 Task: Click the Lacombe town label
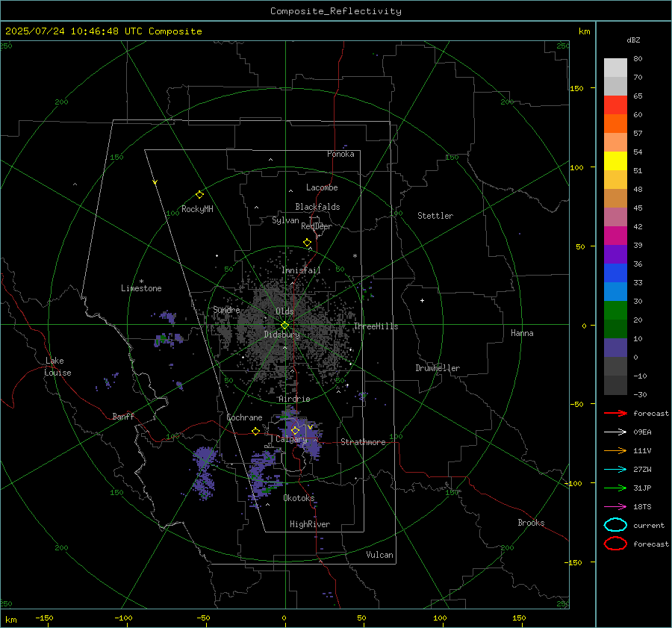tap(322, 187)
